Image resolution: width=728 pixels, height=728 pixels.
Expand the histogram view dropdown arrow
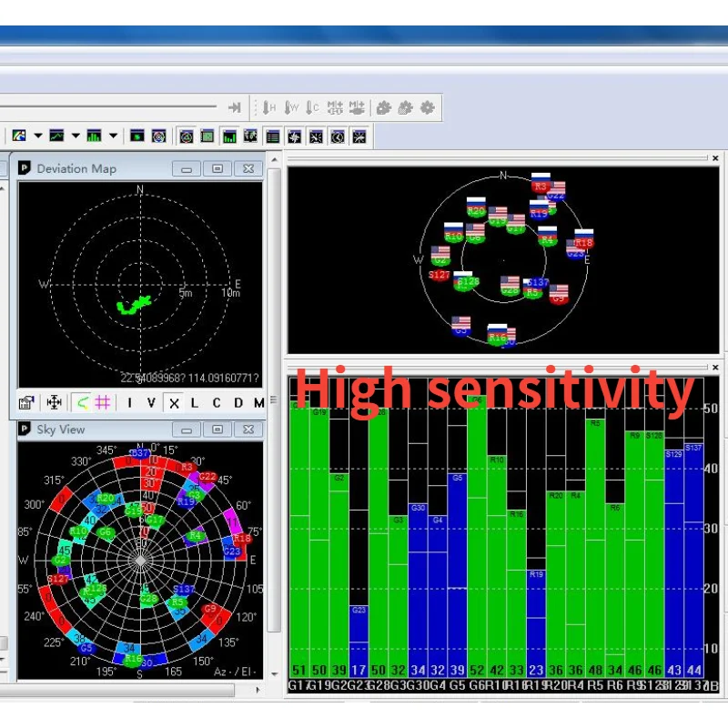(113, 136)
